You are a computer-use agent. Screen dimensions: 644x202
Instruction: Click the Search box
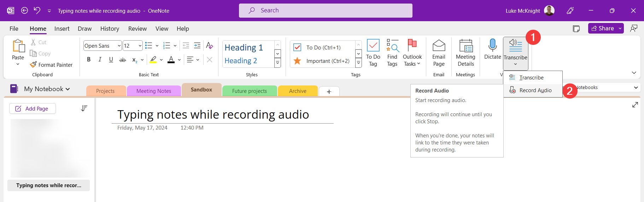pyautogui.click(x=326, y=11)
